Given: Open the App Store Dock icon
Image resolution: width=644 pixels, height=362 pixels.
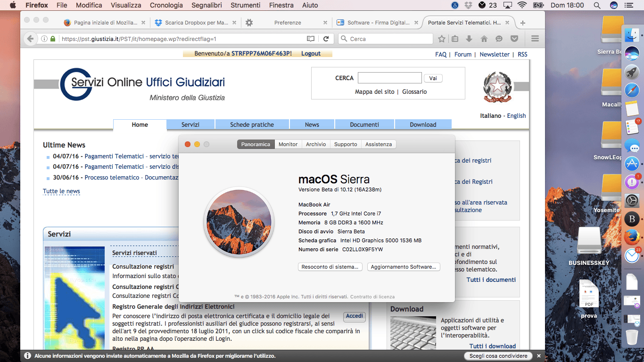Looking at the screenshot, I should pyautogui.click(x=632, y=164).
